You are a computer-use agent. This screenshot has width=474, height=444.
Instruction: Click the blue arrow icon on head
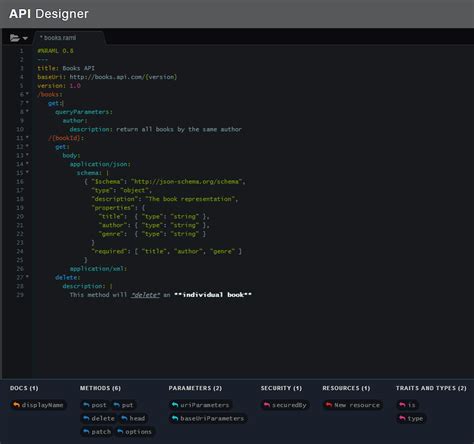point(124,418)
